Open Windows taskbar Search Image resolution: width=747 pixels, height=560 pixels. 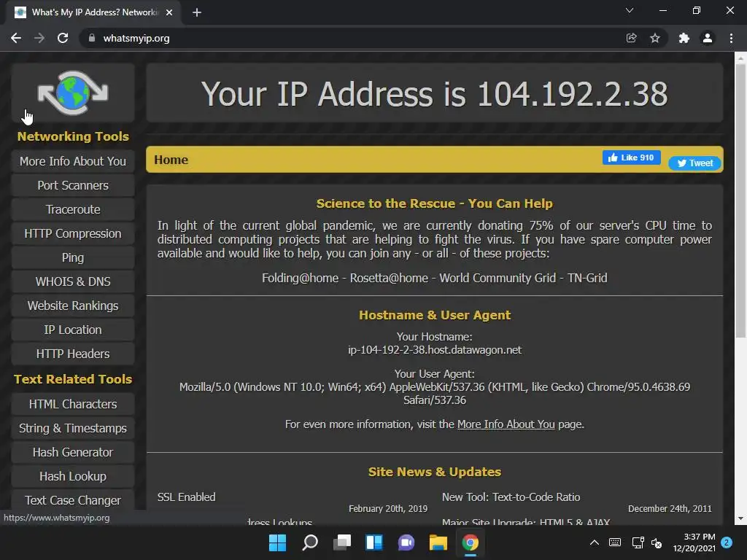310,542
